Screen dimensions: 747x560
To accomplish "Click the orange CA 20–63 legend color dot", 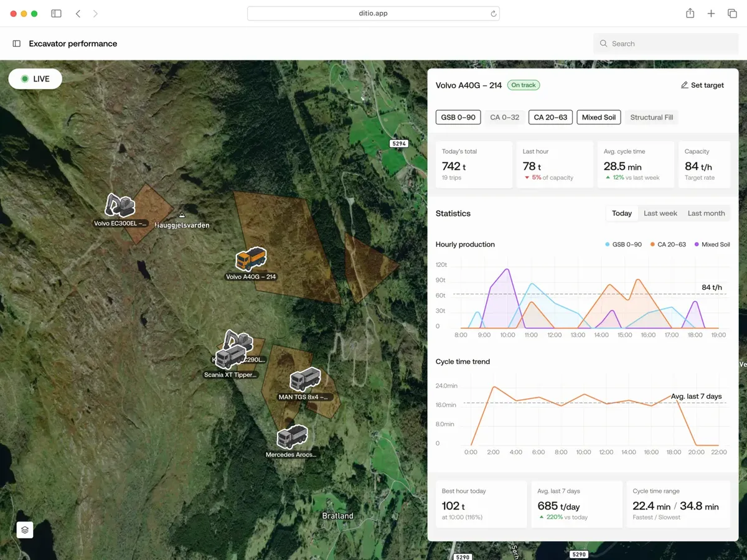I will [651, 245].
